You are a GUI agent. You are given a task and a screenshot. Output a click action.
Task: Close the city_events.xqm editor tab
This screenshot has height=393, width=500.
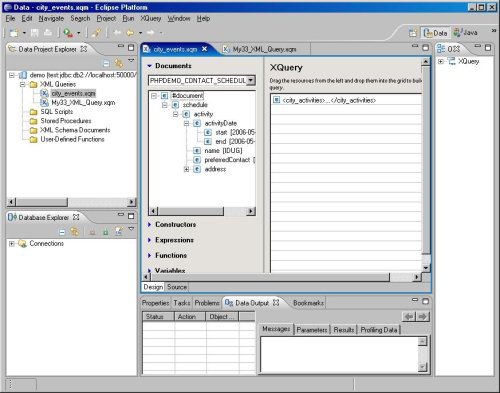tap(204, 49)
